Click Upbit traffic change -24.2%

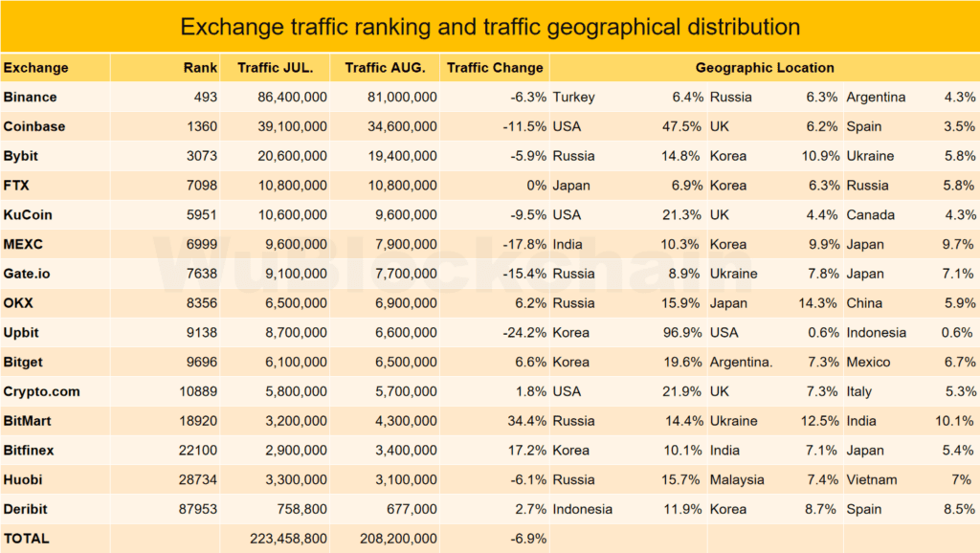(525, 332)
